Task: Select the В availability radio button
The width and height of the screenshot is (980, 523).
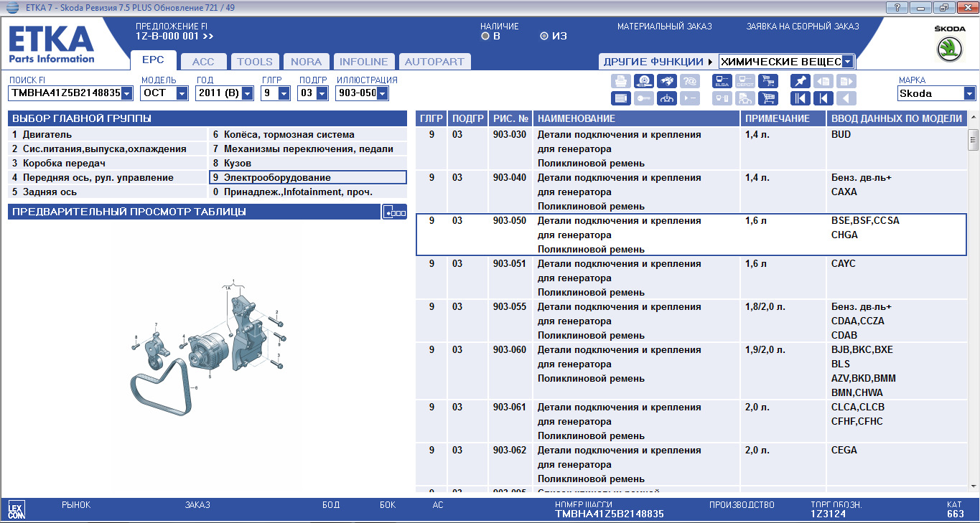Action: coord(485,36)
